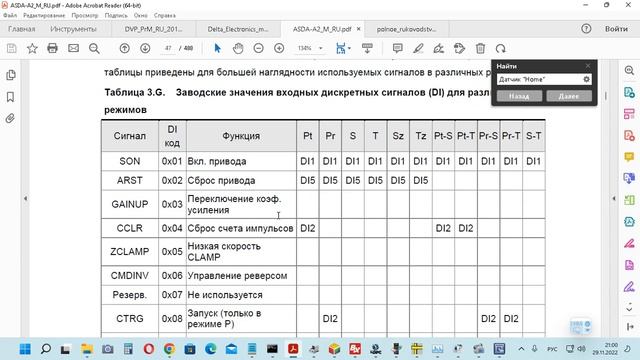Click the Далее next result button

569,96
